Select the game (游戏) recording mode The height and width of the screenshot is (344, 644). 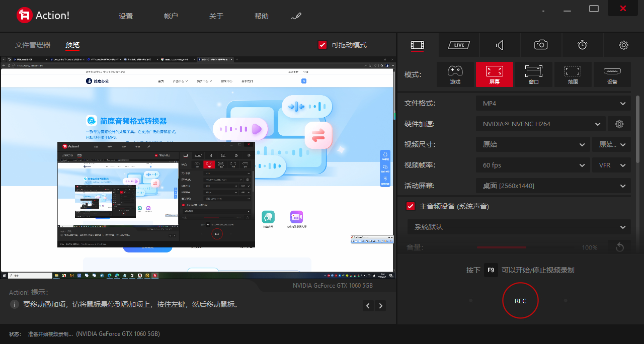pyautogui.click(x=455, y=74)
